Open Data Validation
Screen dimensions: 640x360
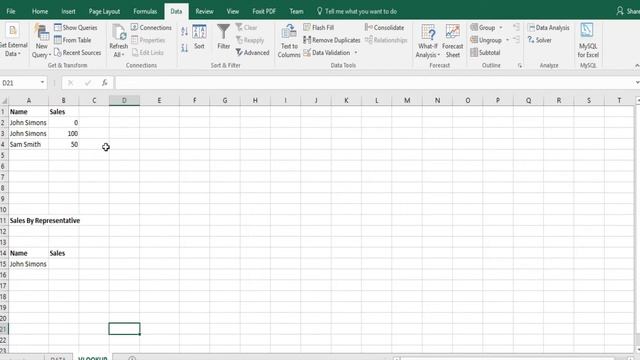327,53
